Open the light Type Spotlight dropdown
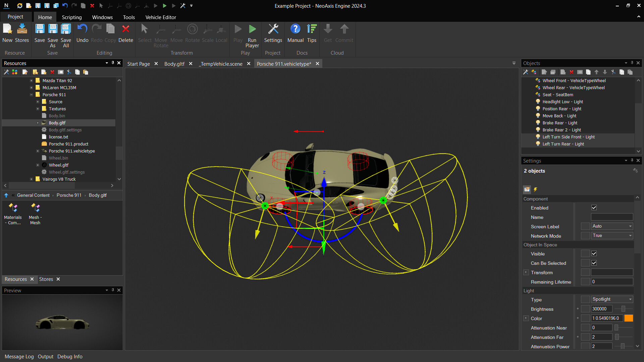Image resolution: width=644 pixels, height=362 pixels. click(x=612, y=299)
